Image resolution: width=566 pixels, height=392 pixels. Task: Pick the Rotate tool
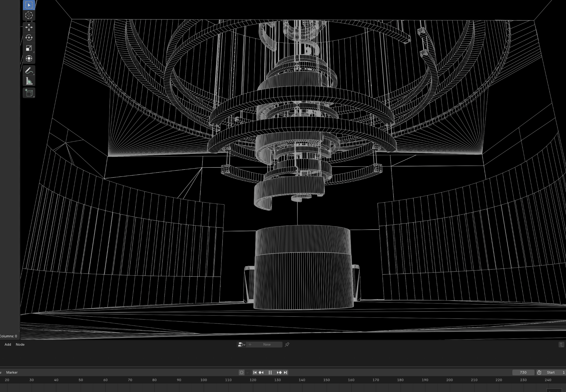pos(29,38)
